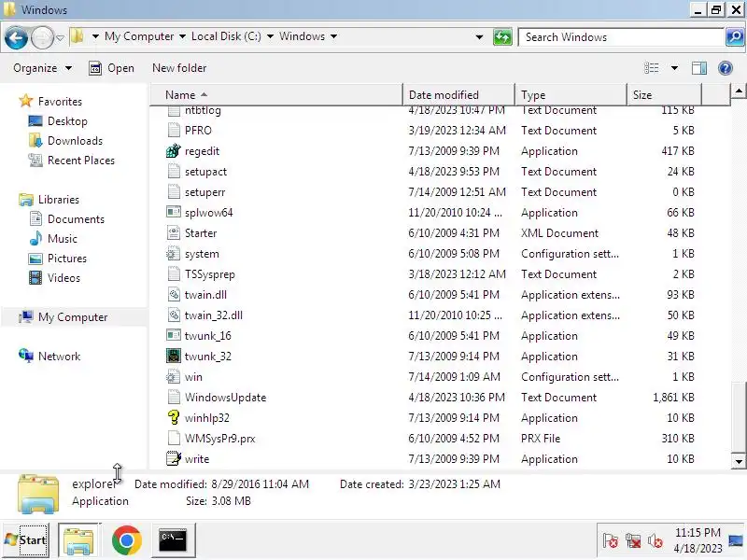
Task: Click the Open toolbar button
Action: pos(111,68)
